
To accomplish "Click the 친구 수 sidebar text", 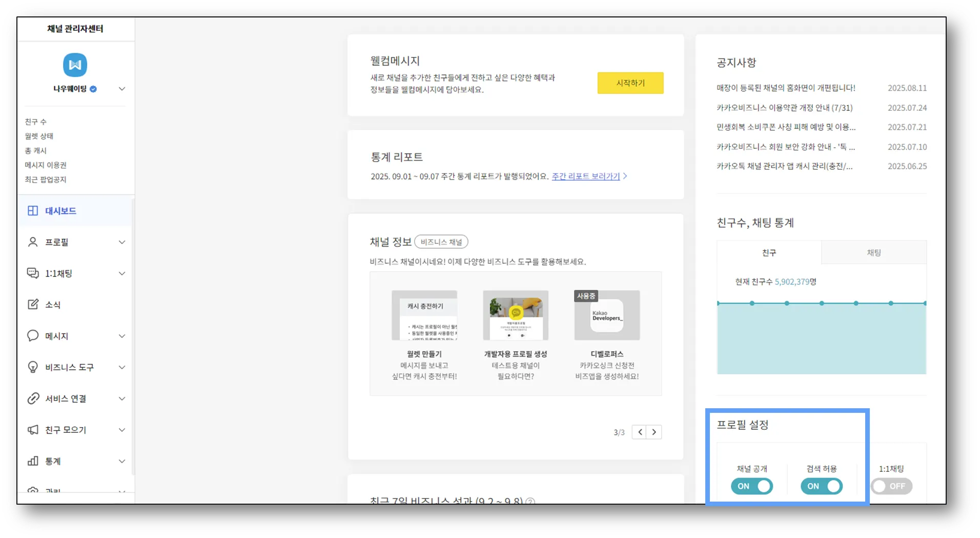I will (36, 122).
